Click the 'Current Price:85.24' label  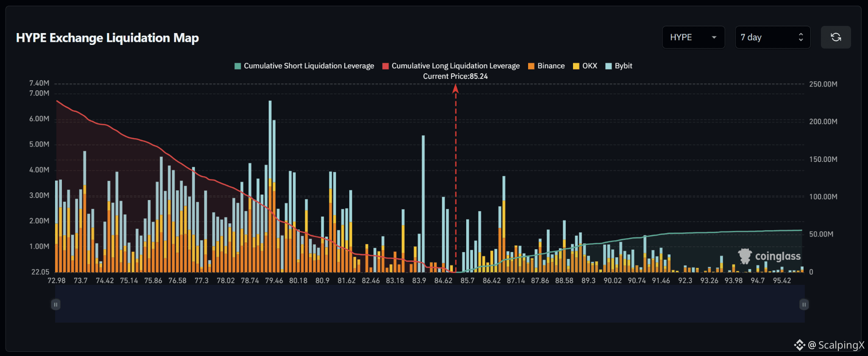[455, 76]
